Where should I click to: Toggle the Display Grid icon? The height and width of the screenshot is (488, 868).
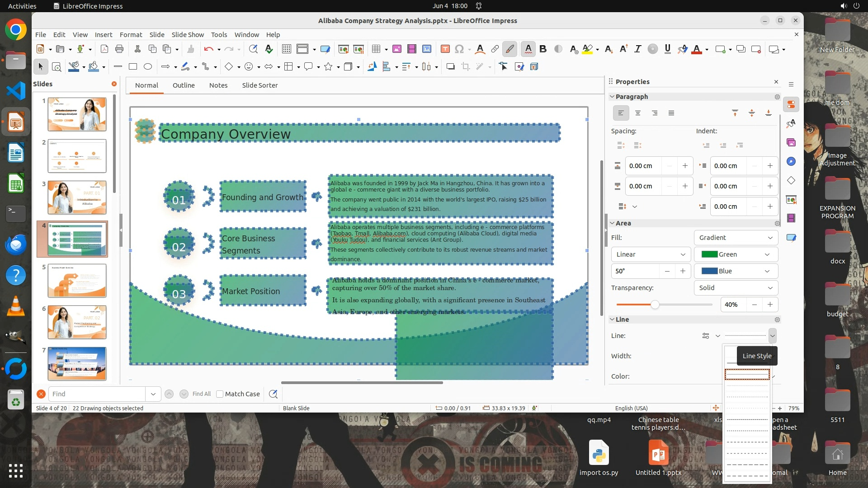(286, 49)
